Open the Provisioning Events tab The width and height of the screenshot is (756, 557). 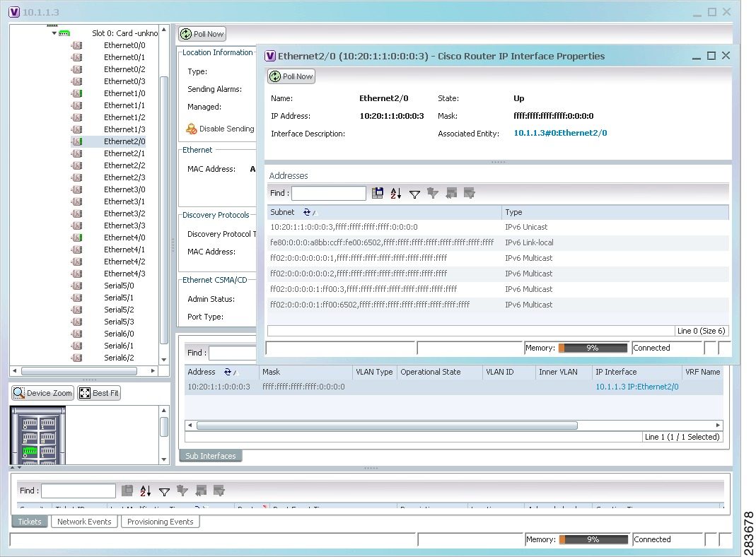point(160,522)
